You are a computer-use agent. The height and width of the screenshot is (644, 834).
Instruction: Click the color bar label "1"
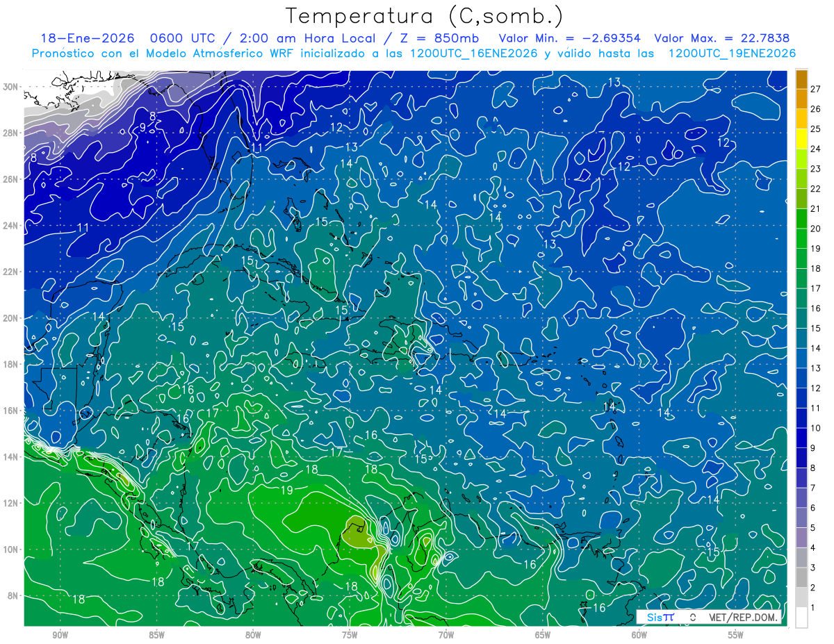pyautogui.click(x=812, y=608)
